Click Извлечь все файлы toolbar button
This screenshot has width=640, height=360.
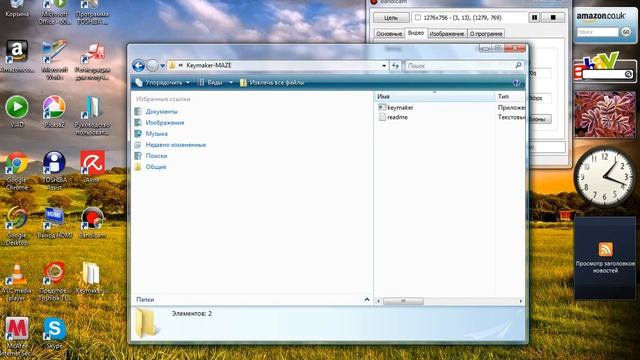click(272, 83)
